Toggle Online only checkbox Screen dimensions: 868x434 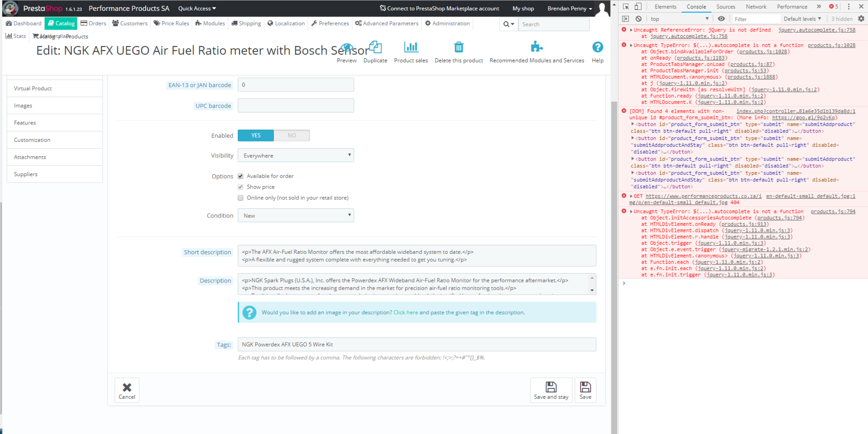[x=241, y=198]
